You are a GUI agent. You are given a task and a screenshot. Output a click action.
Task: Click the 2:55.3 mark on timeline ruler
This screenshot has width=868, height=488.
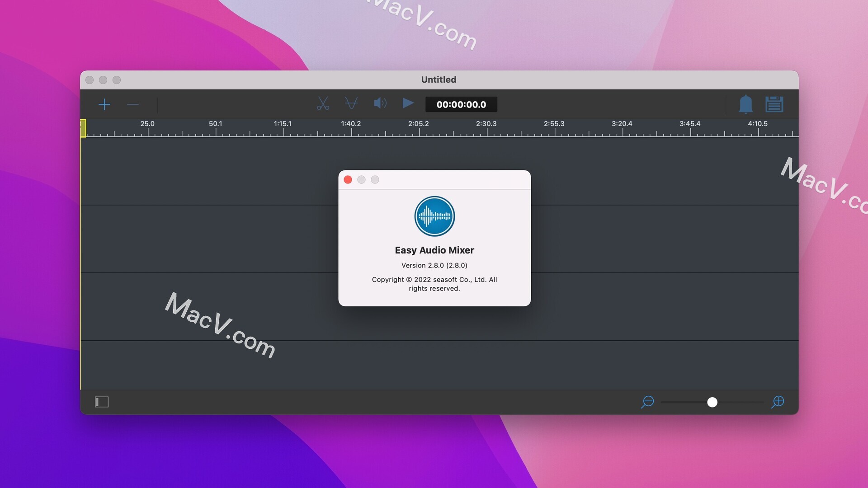(554, 124)
